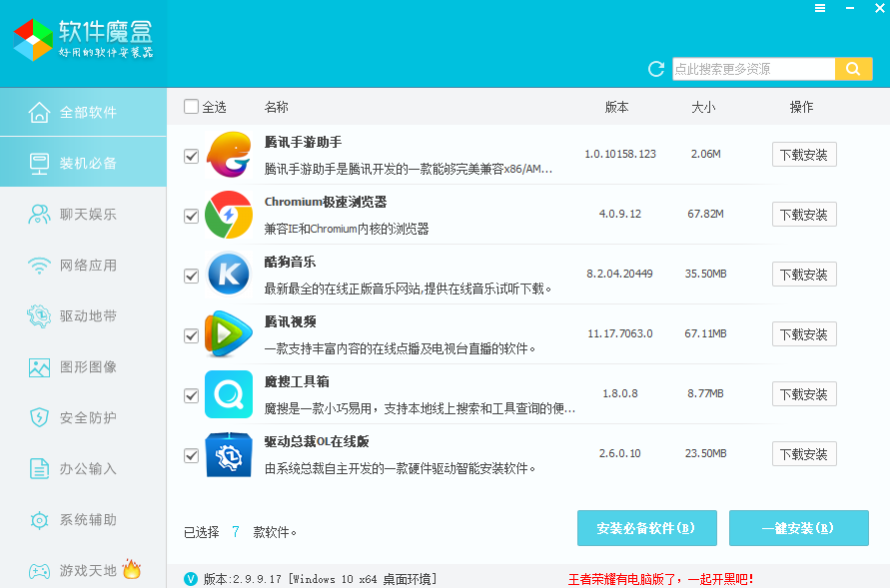Click 下载安装 for 魔搜工具箱
This screenshot has height=588, width=890.
tap(804, 394)
